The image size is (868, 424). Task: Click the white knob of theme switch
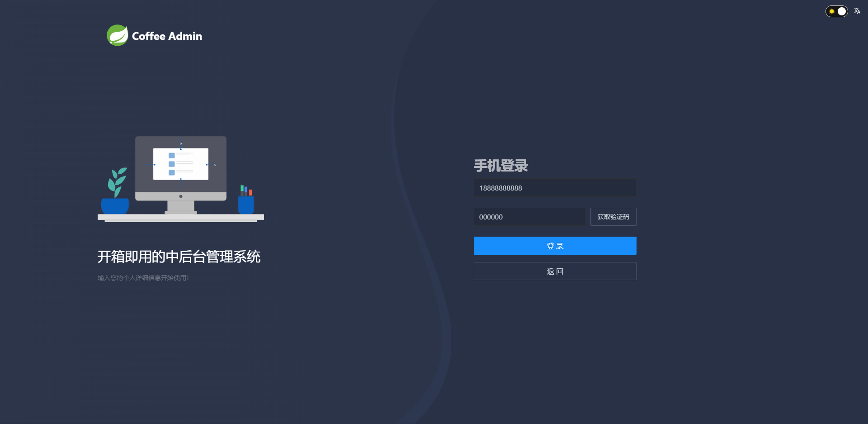tap(842, 11)
